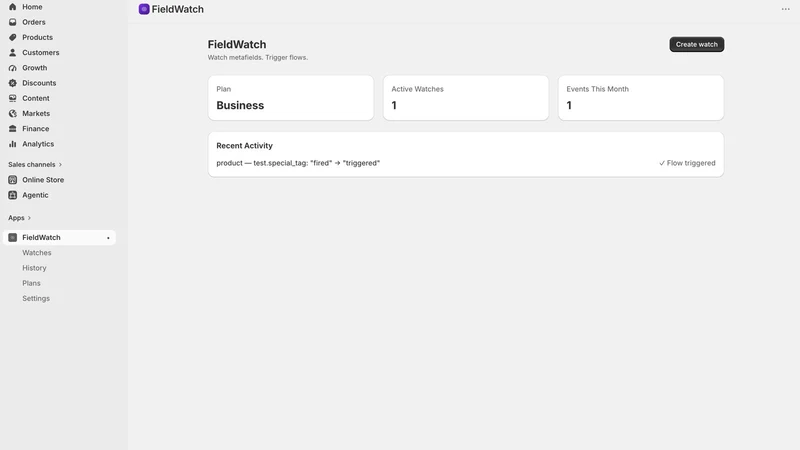Screen dimensions: 800x450
Task: Click the FieldWatch page heading
Action: (237, 44)
